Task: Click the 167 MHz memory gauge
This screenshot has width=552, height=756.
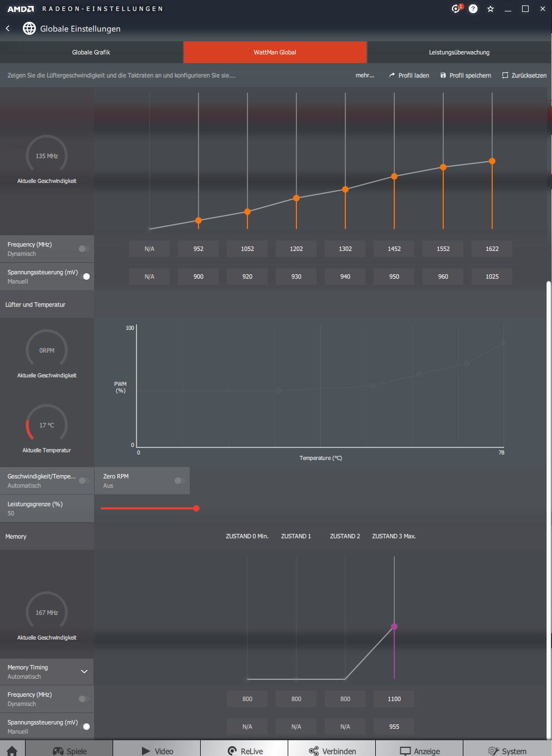Action: click(47, 612)
